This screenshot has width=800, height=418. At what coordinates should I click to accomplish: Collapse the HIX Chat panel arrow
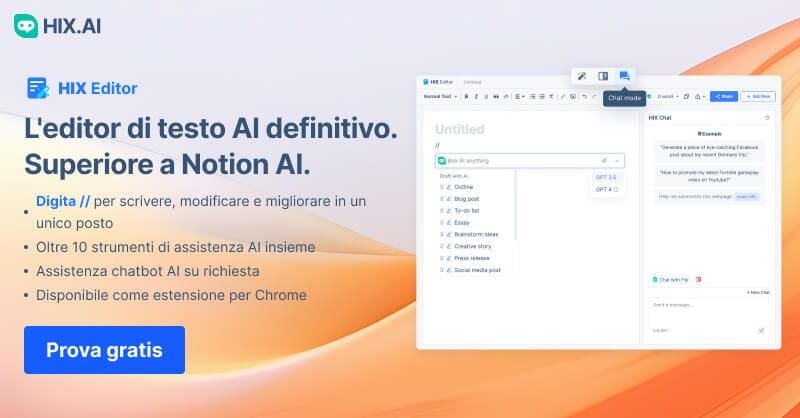pyautogui.click(x=767, y=118)
